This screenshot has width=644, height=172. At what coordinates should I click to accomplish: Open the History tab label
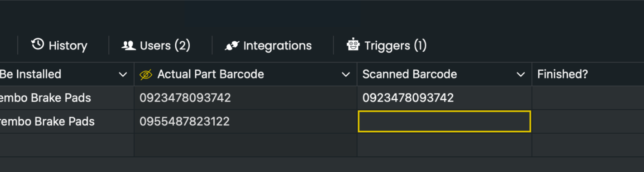click(x=68, y=46)
